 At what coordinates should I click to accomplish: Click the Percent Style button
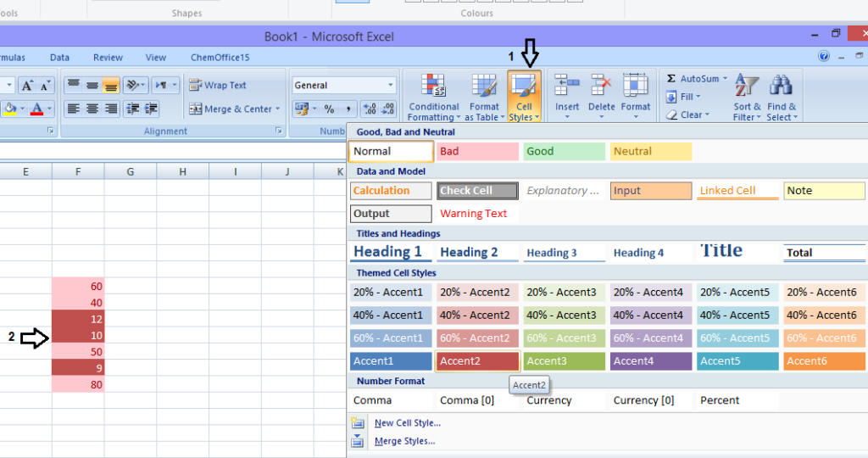click(x=330, y=109)
